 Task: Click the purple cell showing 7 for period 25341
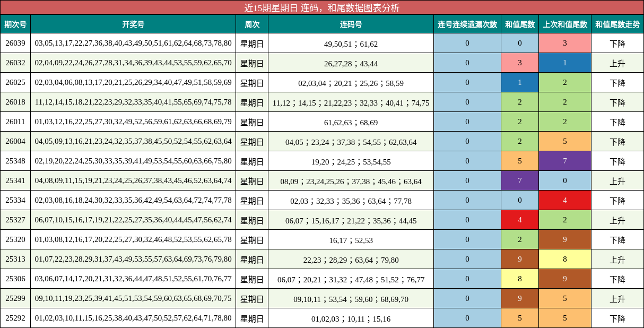tap(520, 182)
